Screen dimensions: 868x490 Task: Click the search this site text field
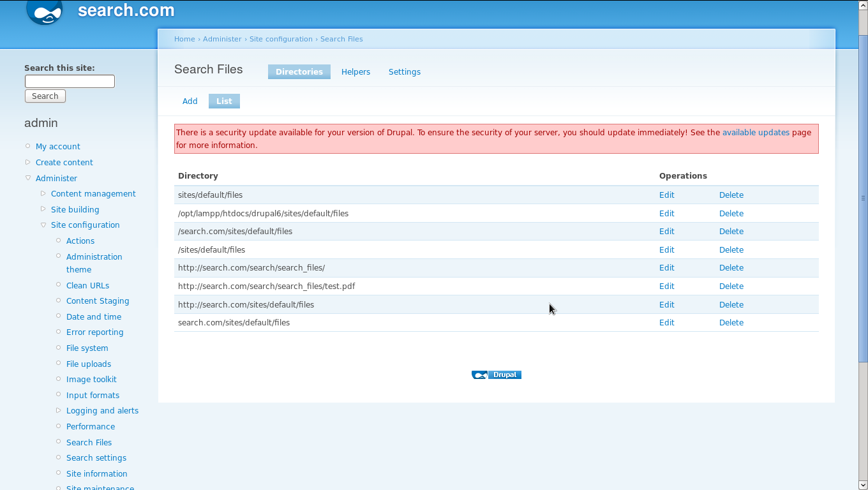point(70,81)
